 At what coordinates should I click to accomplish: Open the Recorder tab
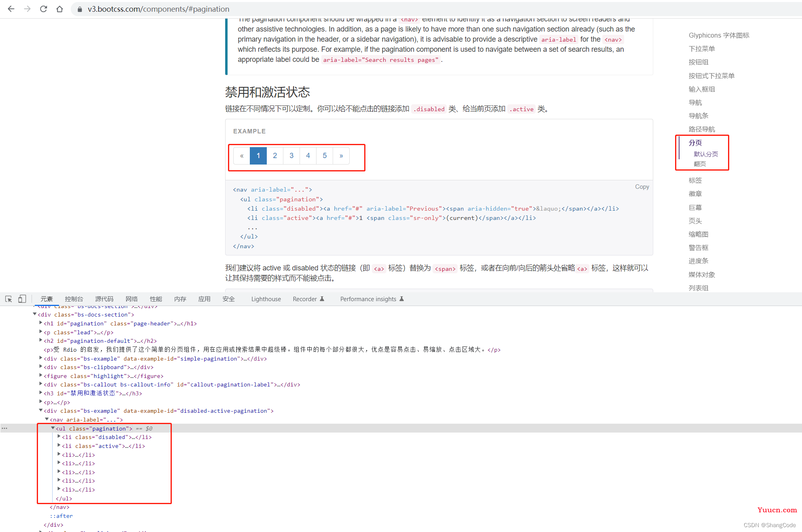pyautogui.click(x=308, y=299)
